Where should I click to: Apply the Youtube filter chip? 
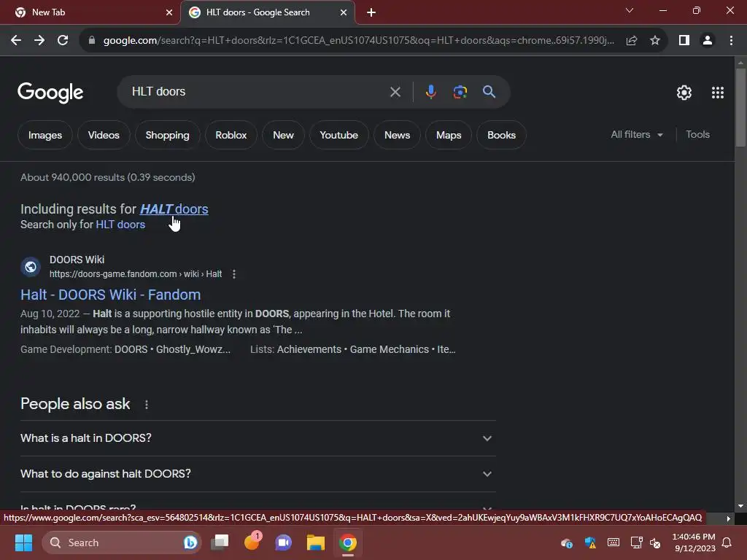pyautogui.click(x=338, y=135)
